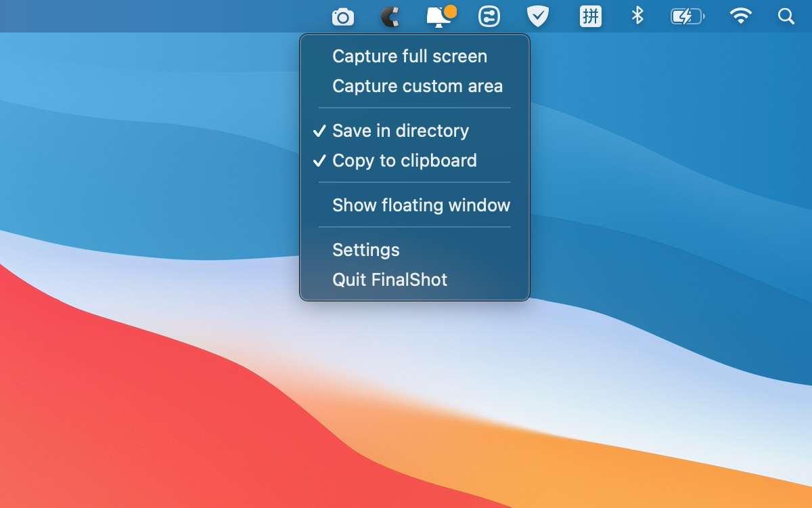
Task: Select Quit FinalShot
Action: point(415,280)
